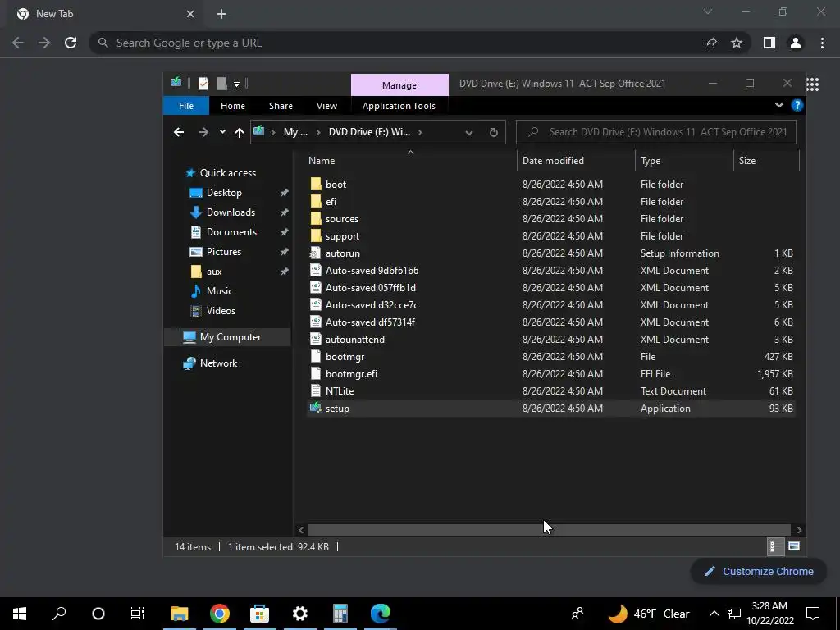
Task: Open Chrome side panel icon
Action: click(x=769, y=43)
